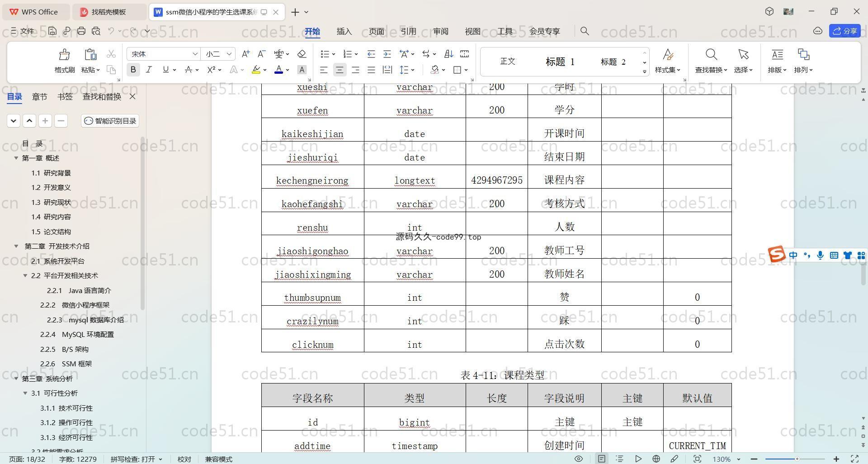This screenshot has height=464, width=868.
Task: Open the Styles set icon
Action: (668, 55)
